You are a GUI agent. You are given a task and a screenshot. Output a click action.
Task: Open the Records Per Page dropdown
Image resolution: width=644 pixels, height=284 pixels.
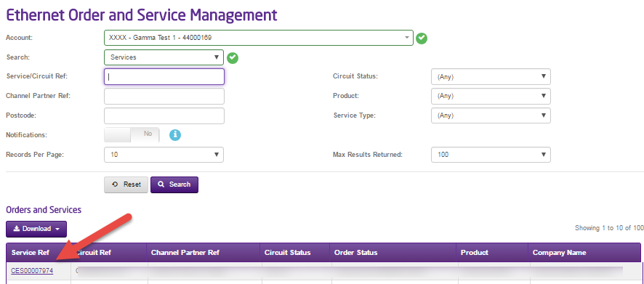pos(164,155)
